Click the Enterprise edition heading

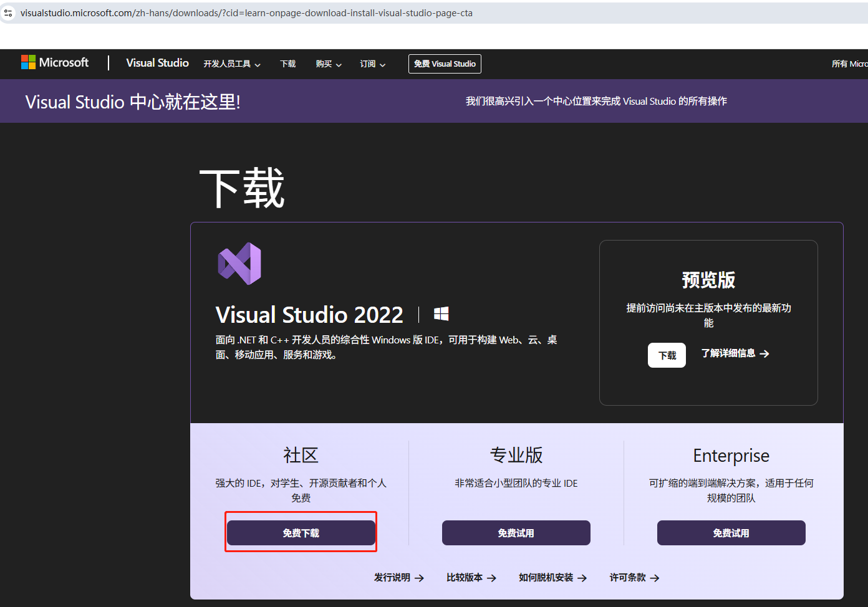tap(731, 456)
